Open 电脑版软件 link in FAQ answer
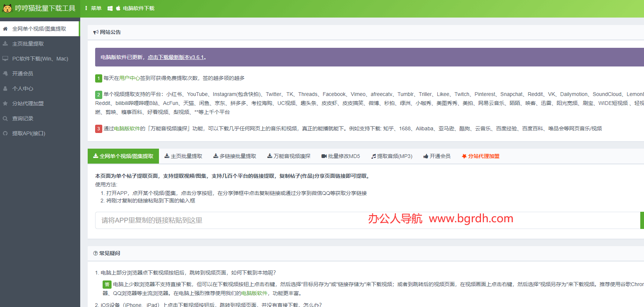644x307 pixels. coord(254,293)
